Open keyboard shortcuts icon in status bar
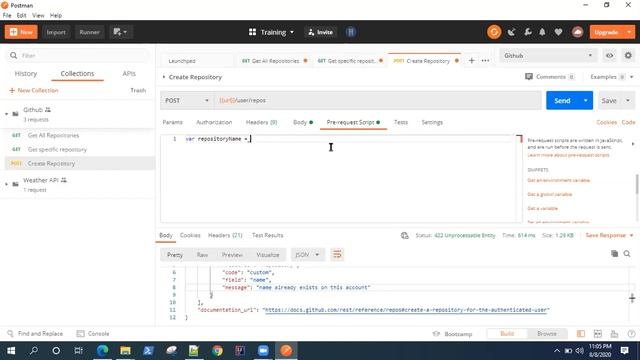The image size is (640, 360). [614, 334]
